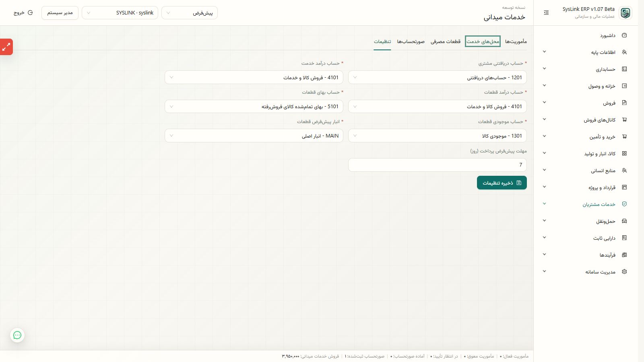Click the داشبورد dashboard icon in sidebar
Screen dimensions: 644x362
click(x=624, y=35)
